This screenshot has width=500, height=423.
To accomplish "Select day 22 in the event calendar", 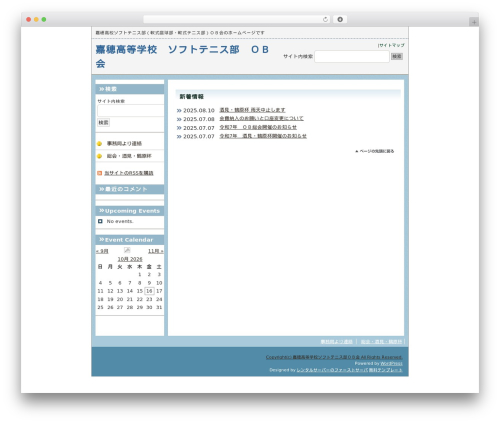I will coord(140,299).
